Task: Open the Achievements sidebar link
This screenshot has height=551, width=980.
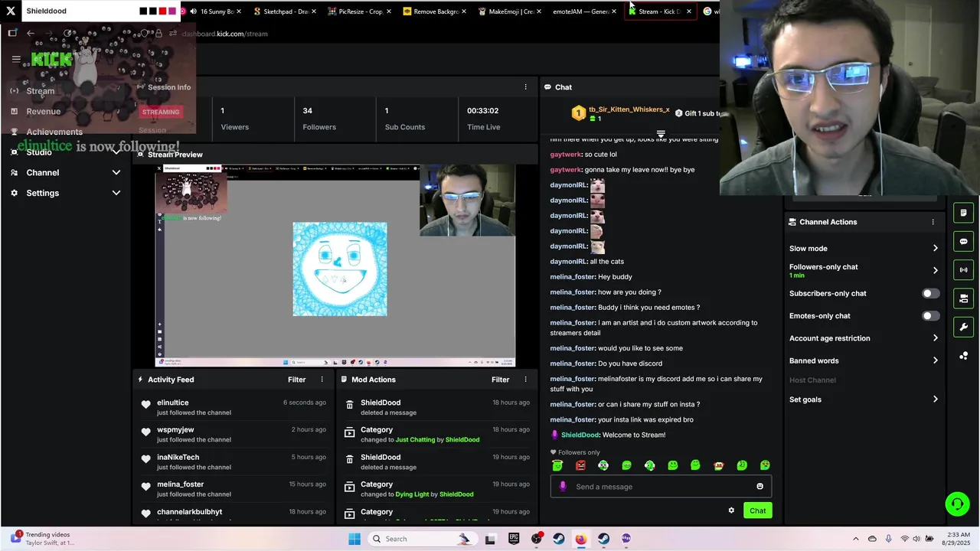Action: pos(54,132)
